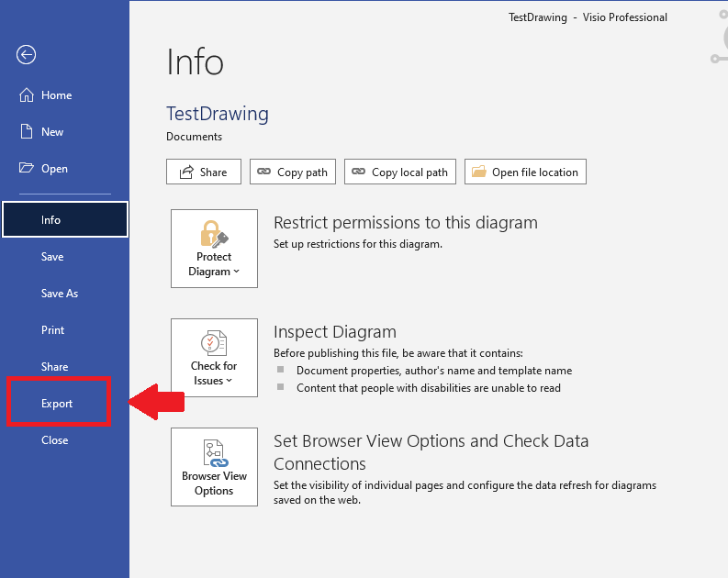
Task: Click the blank page icon next to New
Action: click(27, 131)
